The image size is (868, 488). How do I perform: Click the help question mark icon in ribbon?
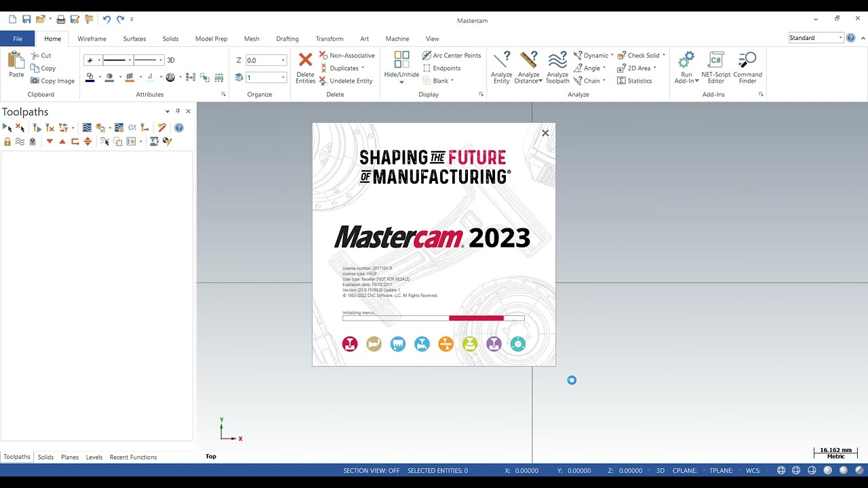851,38
